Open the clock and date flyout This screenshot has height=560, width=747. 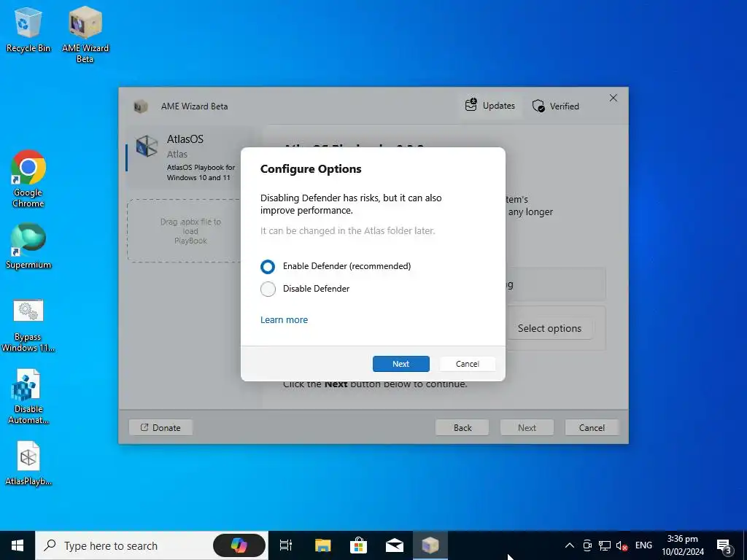(x=683, y=545)
